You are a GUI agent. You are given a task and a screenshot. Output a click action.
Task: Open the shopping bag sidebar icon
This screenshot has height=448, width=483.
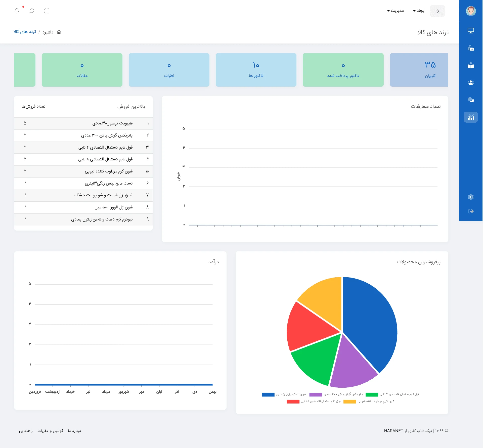pyautogui.click(x=471, y=48)
